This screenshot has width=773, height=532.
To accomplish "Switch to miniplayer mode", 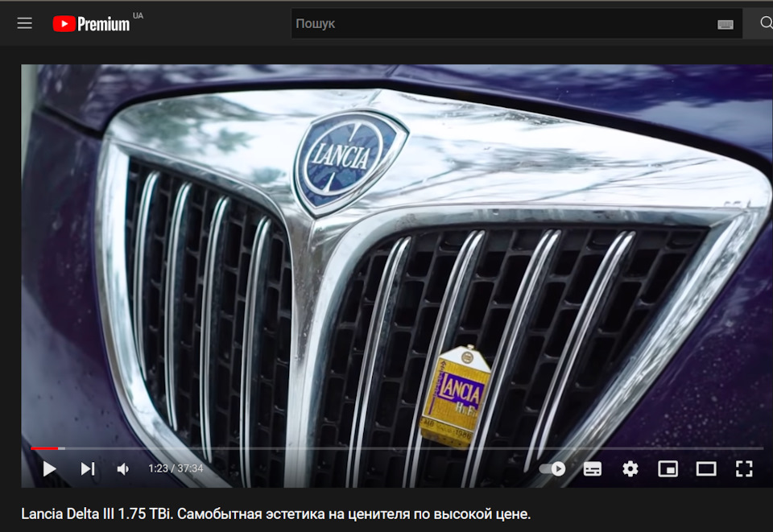I will [668, 469].
